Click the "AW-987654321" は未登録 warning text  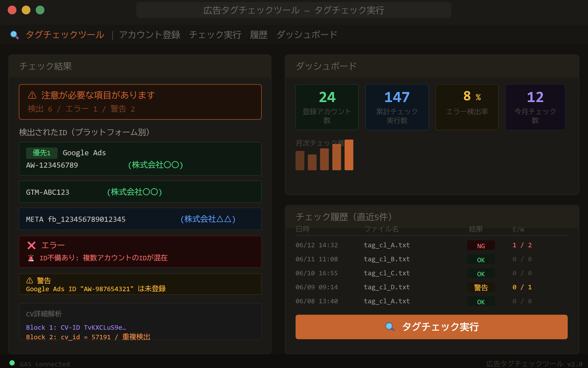(x=123, y=289)
